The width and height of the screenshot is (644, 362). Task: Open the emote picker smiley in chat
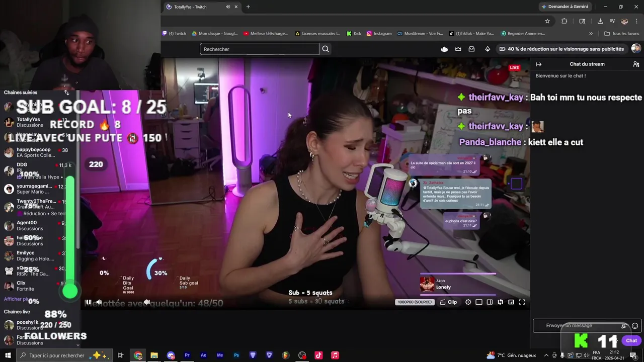pyautogui.click(x=635, y=326)
